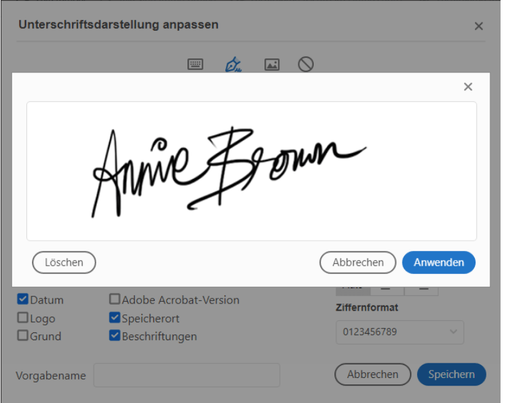Save settings with Speichern button
Image resolution: width=532 pixels, height=403 pixels.
coord(451,375)
